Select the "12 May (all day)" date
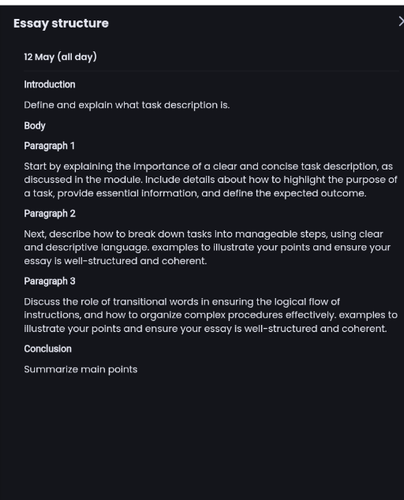This screenshot has width=404, height=500. pyautogui.click(x=60, y=57)
